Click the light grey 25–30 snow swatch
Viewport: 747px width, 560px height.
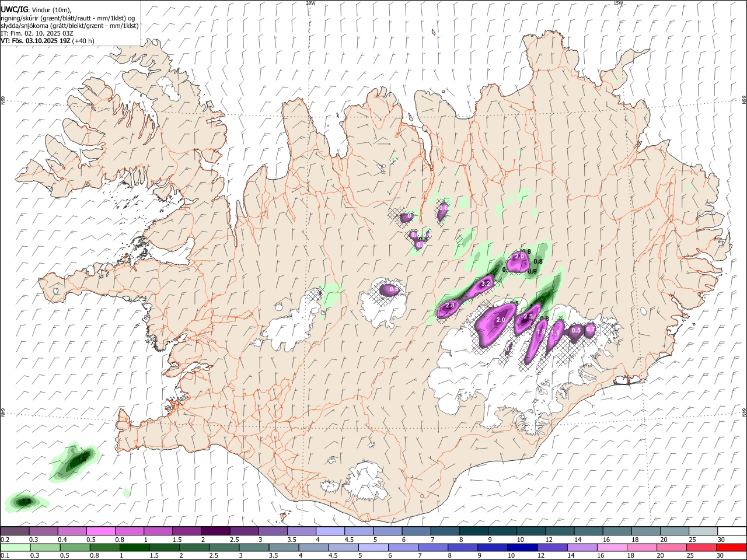[704, 531]
